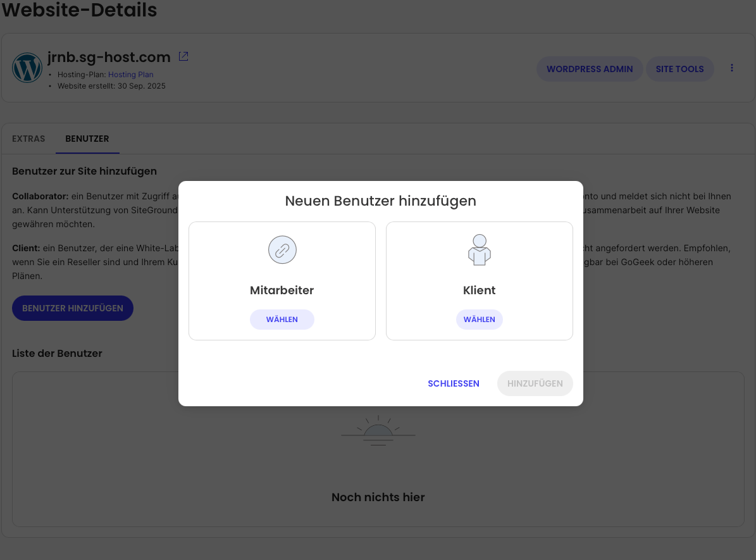Viewport: 756px width, 560px height.
Task: Click the WordPress logo icon
Action: point(27,68)
